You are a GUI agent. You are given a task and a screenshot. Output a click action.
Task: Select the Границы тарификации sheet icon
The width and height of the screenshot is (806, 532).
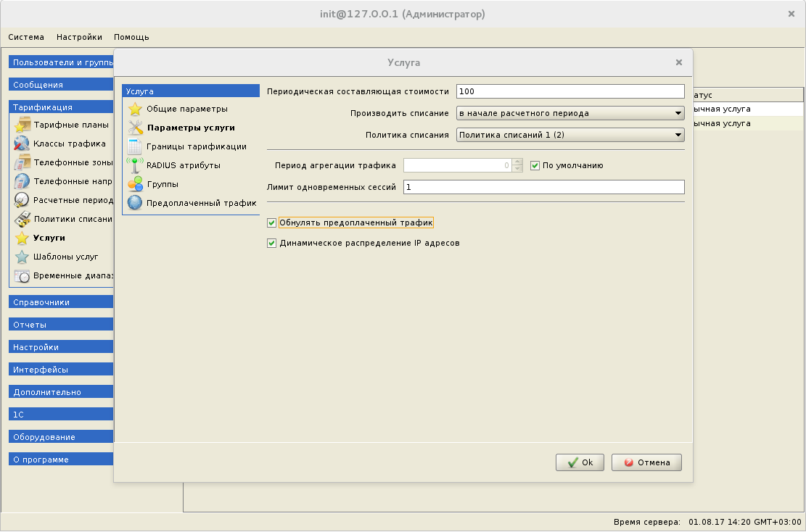[x=134, y=146]
